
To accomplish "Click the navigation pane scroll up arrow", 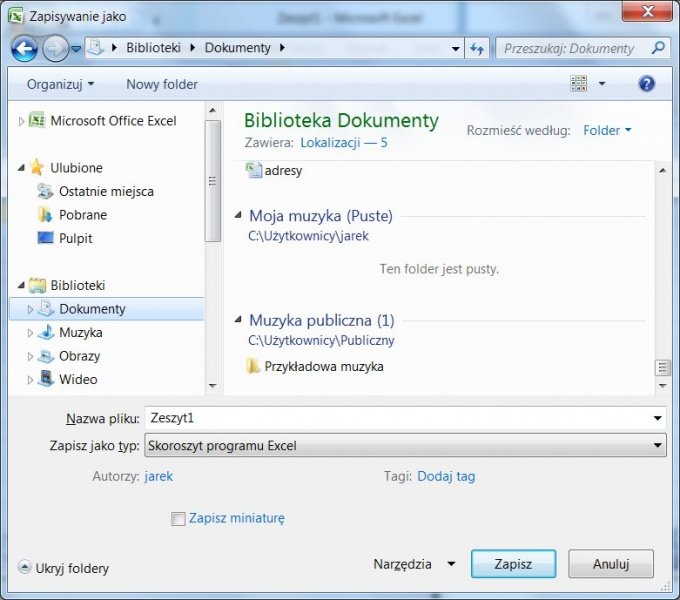I will tap(212, 111).
